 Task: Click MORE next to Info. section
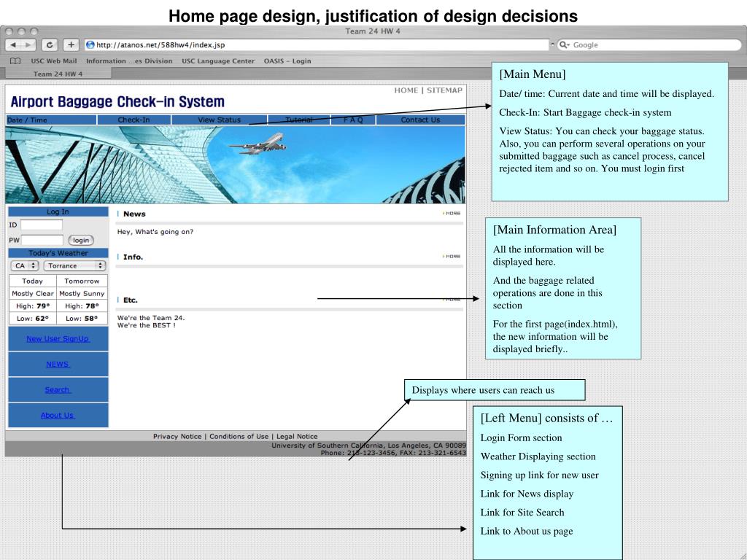(452, 256)
